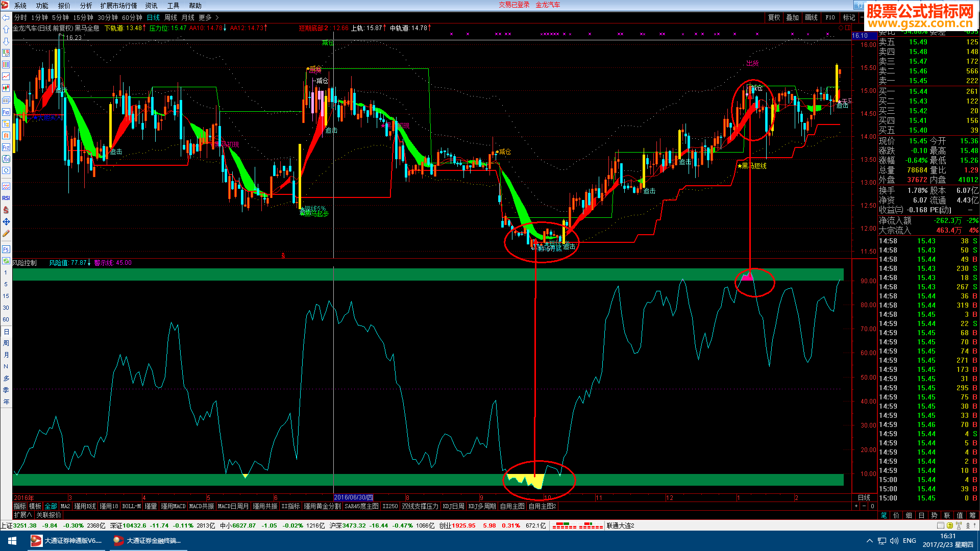The height and width of the screenshot is (551, 980).
Task: Click the blue four-way move icon
Action: click(x=6, y=221)
